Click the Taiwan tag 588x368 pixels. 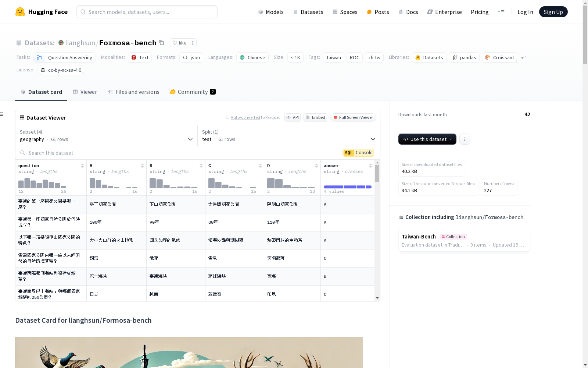pyautogui.click(x=333, y=57)
